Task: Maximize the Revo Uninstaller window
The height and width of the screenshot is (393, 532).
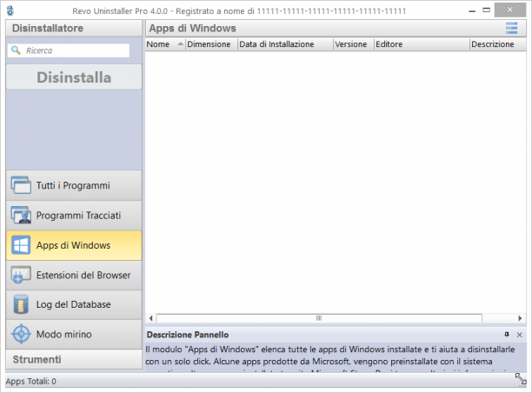Action: click(487, 10)
